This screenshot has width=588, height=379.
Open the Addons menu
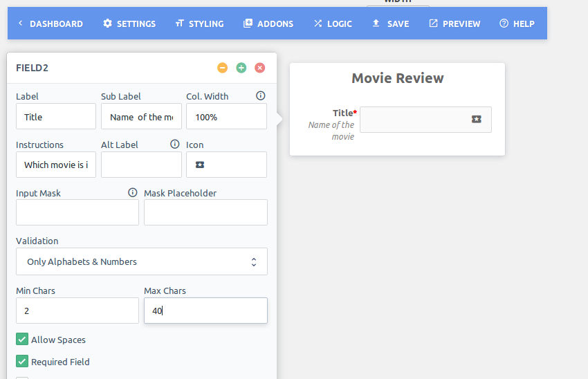[x=268, y=24]
